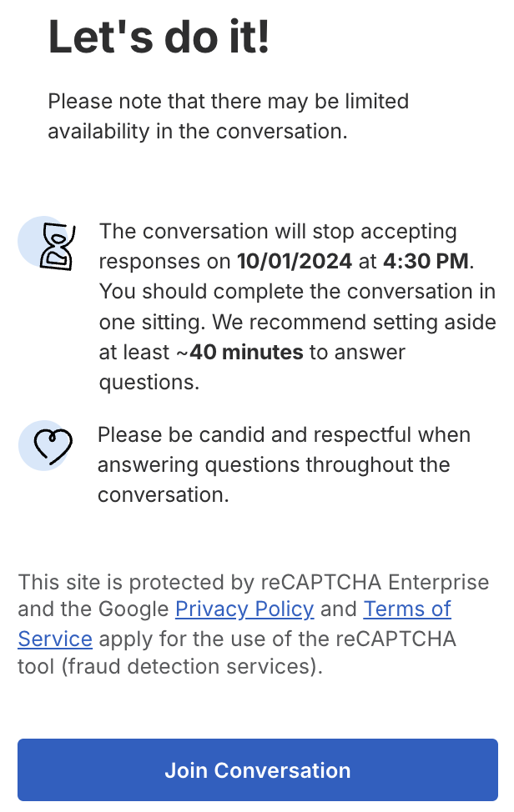
Task: Click the word "Service" on the link's second line
Action: pos(55,639)
